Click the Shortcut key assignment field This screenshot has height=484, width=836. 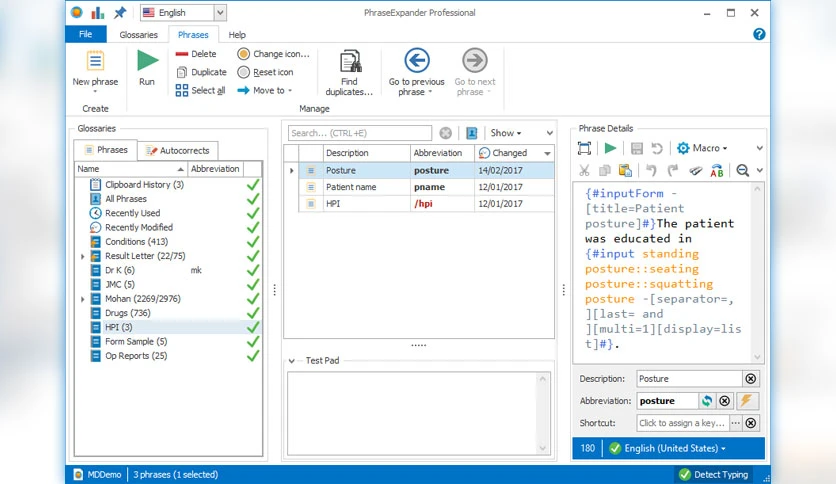(682, 423)
